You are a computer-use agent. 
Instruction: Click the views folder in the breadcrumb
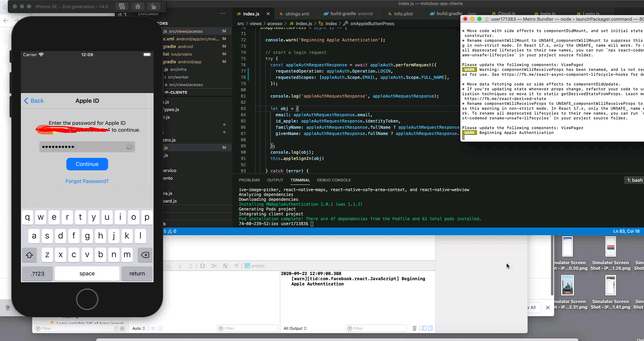(x=255, y=23)
